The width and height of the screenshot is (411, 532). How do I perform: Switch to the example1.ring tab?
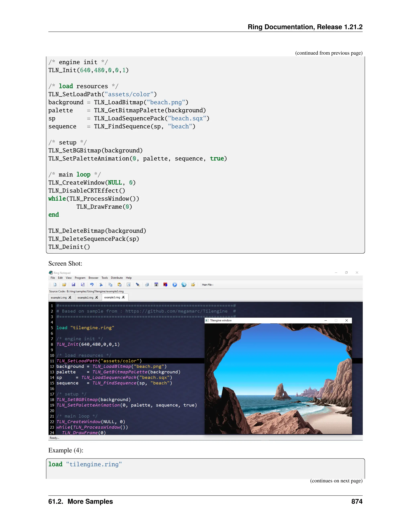point(59,298)
